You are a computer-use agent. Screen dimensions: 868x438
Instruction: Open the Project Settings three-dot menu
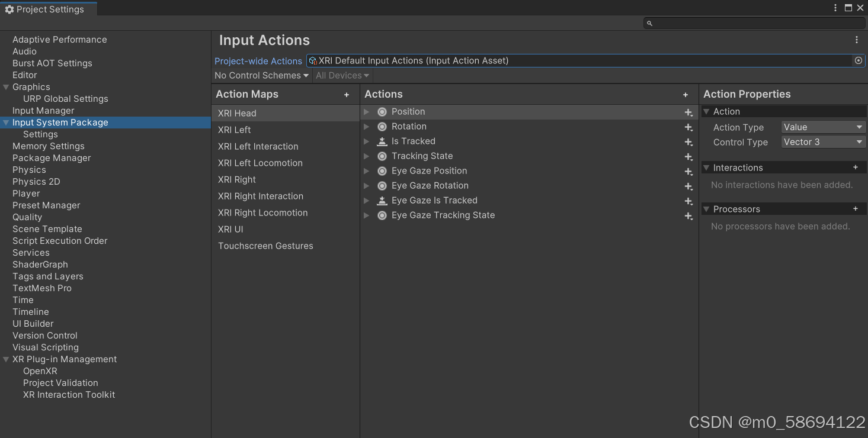[835, 8]
